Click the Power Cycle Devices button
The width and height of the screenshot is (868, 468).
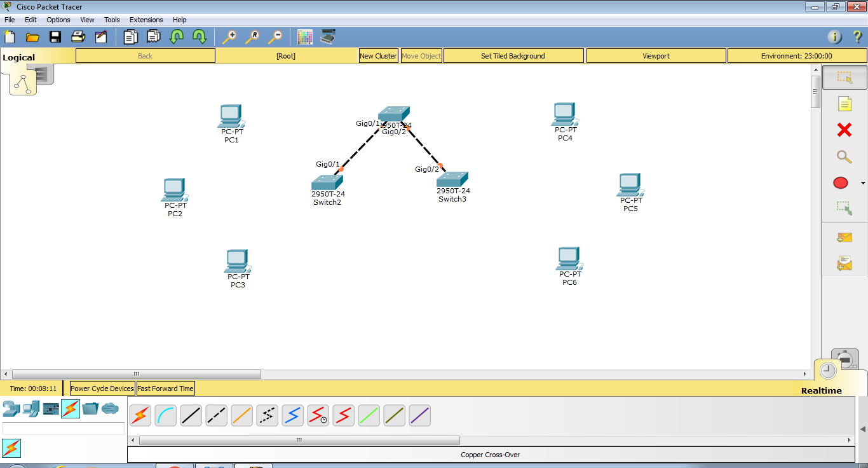101,388
